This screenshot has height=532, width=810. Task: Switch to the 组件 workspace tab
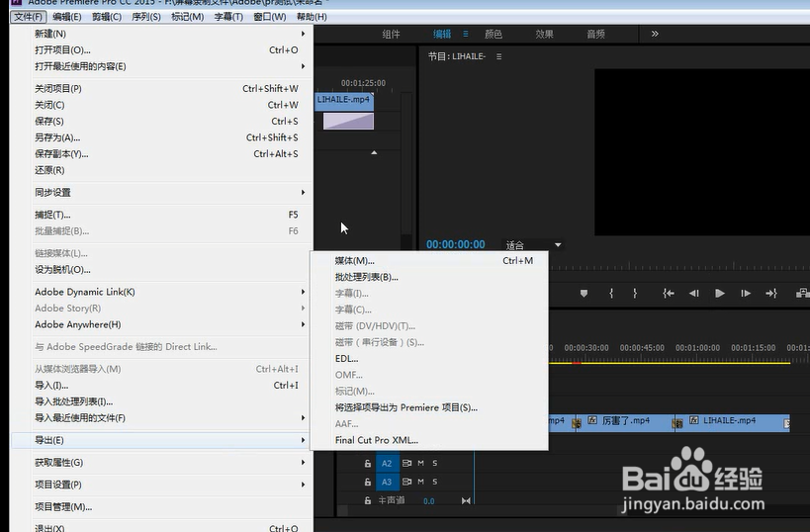pos(391,34)
